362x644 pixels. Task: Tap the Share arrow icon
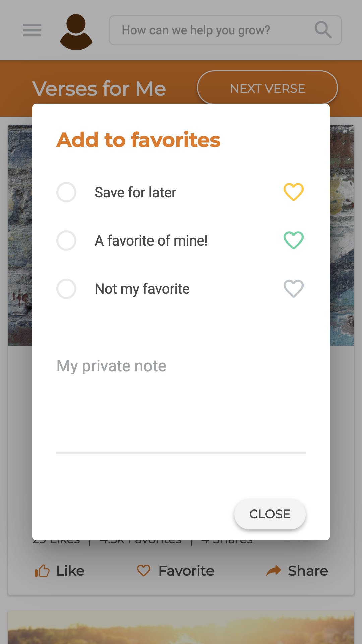point(274,571)
